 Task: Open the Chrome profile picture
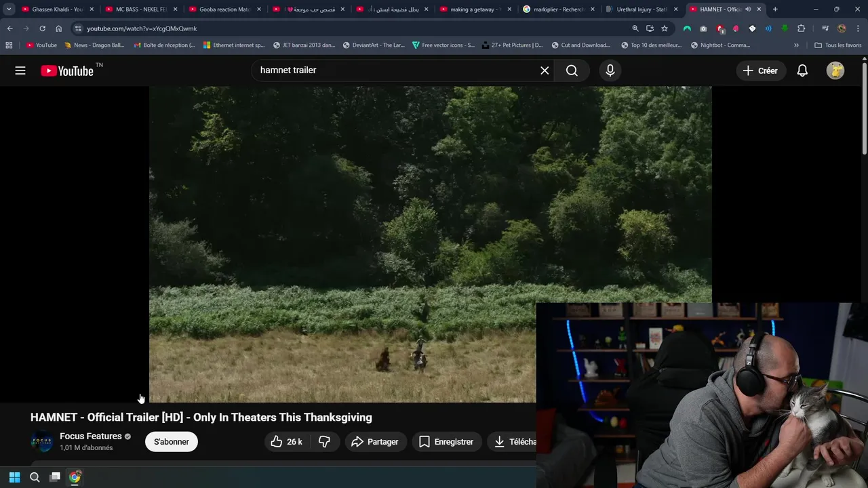[842, 28]
